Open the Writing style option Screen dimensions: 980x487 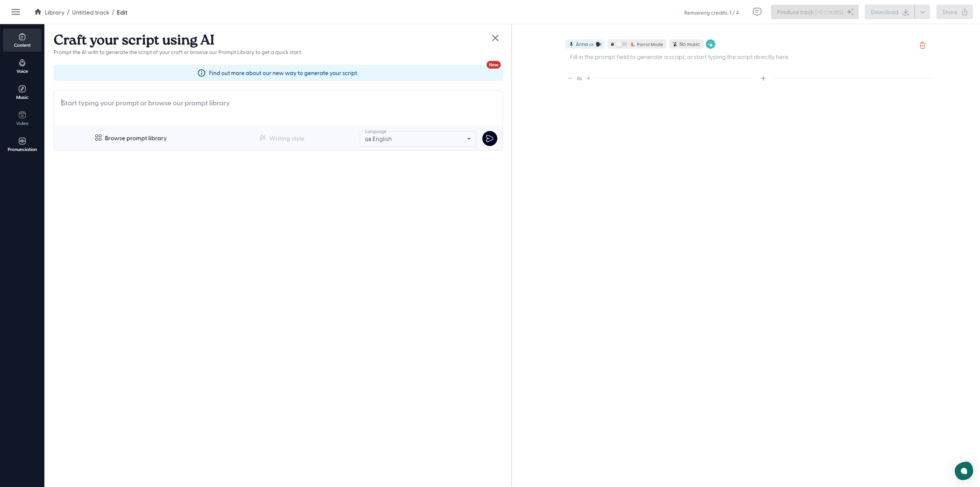pos(282,138)
